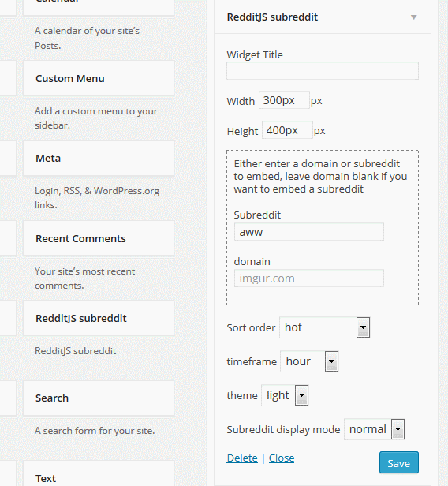Image resolution: width=448 pixels, height=486 pixels.
Task: Select the Custom Menu widget
Action: point(99,78)
